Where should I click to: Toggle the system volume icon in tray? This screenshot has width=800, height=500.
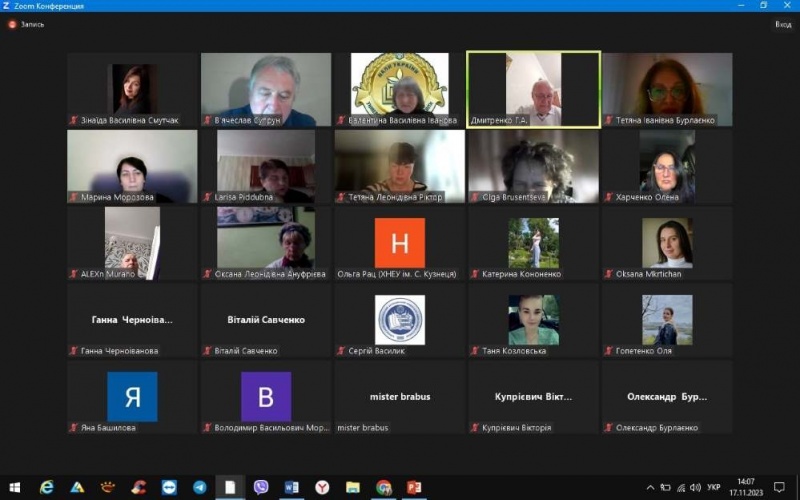click(692, 487)
